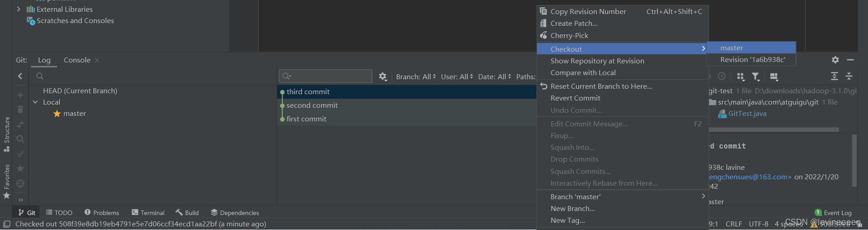
Task: Choose master in Checkout submenu
Action: (x=751, y=48)
